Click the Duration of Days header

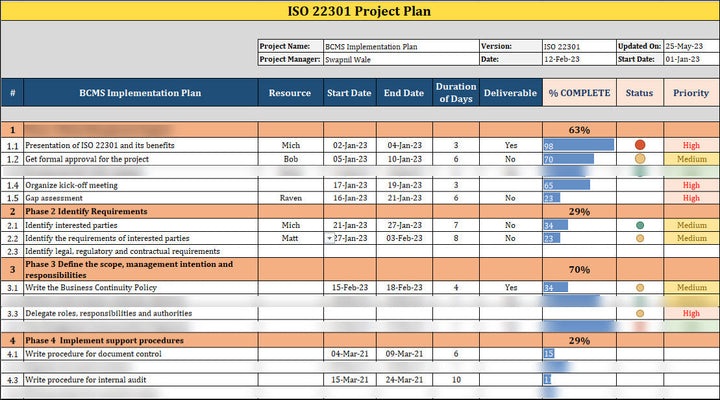point(455,93)
